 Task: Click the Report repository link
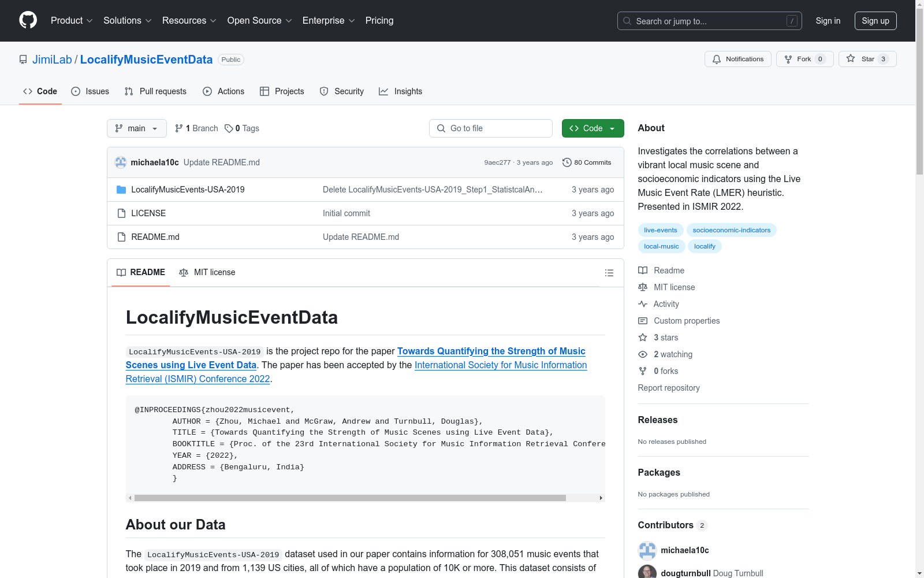click(x=669, y=388)
